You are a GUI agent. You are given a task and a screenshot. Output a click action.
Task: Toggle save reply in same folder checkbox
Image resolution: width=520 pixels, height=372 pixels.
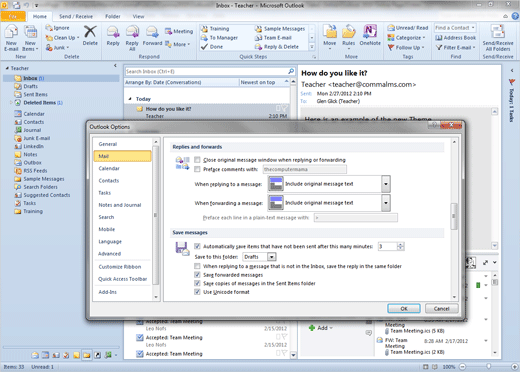pyautogui.click(x=197, y=266)
